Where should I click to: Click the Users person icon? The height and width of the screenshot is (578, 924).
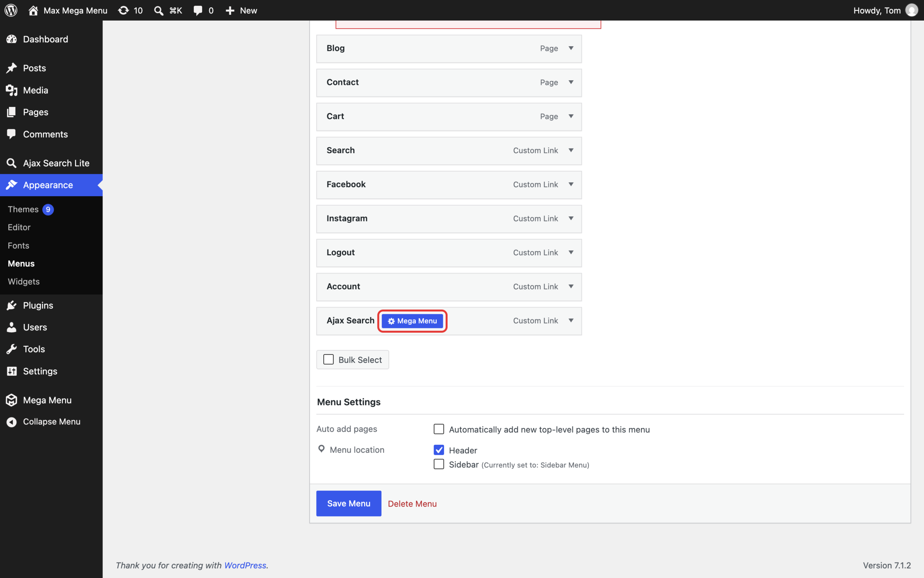click(x=12, y=327)
